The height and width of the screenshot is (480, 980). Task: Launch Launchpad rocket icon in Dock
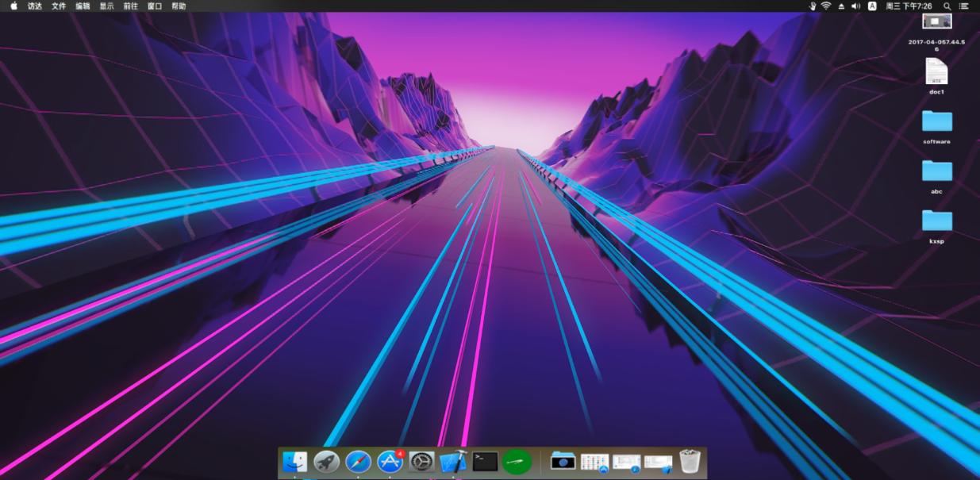click(x=326, y=461)
